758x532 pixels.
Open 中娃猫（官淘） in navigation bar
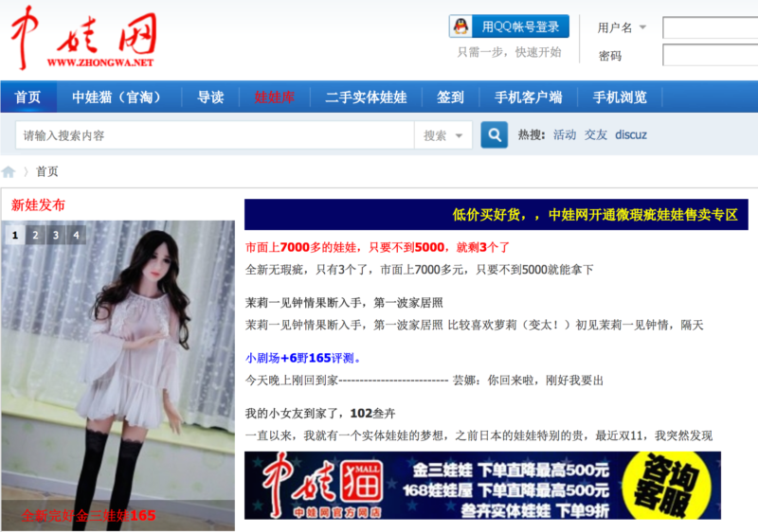pyautogui.click(x=119, y=98)
